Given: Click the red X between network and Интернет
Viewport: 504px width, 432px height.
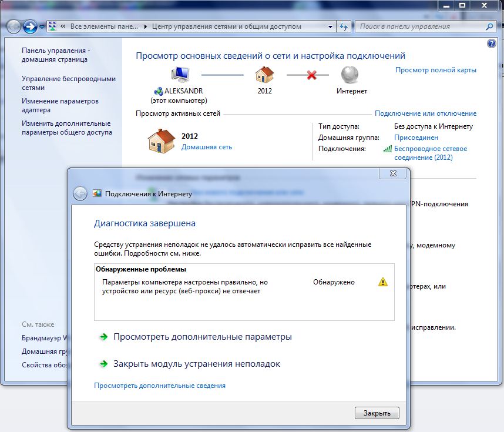Looking at the screenshot, I should pyautogui.click(x=312, y=75).
